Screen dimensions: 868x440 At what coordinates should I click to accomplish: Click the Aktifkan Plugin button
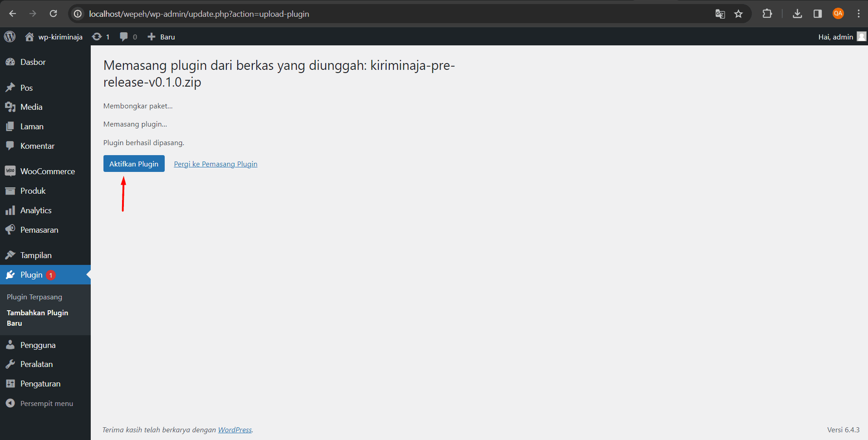coord(134,163)
